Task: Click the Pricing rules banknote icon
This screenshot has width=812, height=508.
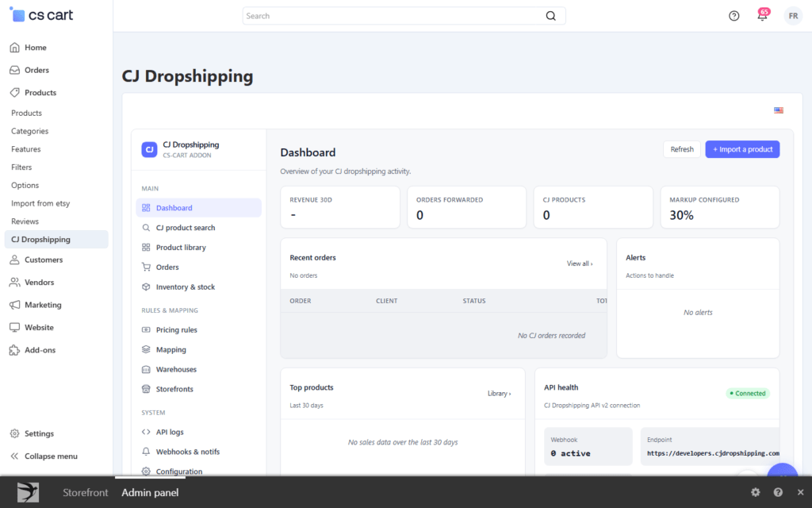Action: (146, 329)
